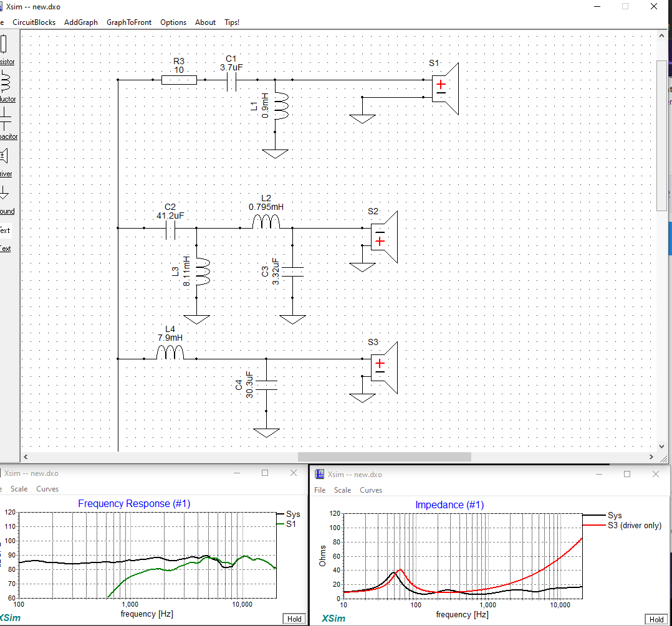Click the schematic scroll left arrow

26,457
